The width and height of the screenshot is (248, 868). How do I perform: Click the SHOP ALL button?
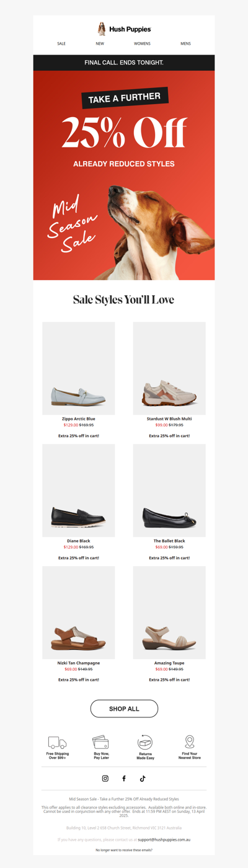(124, 709)
